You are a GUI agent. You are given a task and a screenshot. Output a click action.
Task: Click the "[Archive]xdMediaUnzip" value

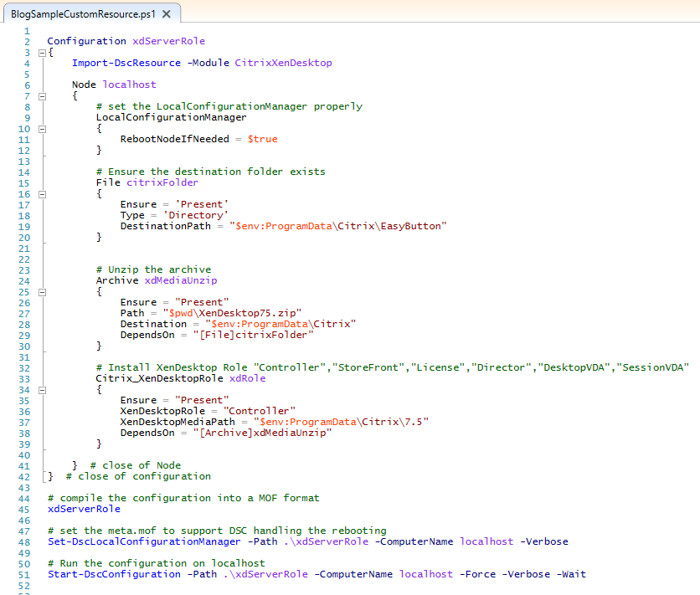pyautogui.click(x=263, y=433)
